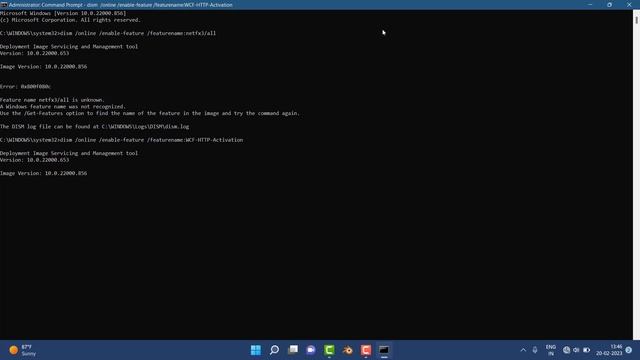Viewport: 640px width, 360px height.
Task: Open the network tray icon
Action: pos(567,350)
